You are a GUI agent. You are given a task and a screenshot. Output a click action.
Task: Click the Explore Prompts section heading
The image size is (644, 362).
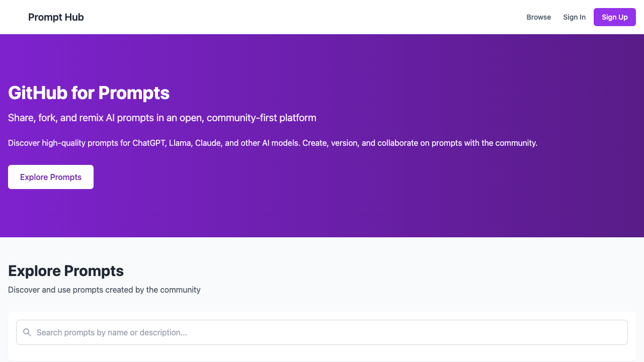[66, 270]
